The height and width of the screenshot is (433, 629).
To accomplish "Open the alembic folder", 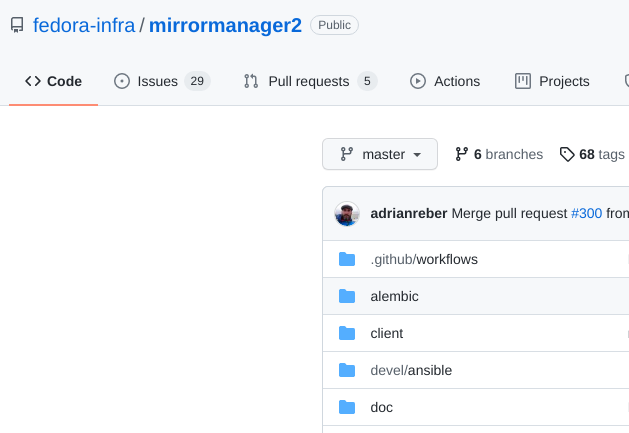I will click(394, 296).
